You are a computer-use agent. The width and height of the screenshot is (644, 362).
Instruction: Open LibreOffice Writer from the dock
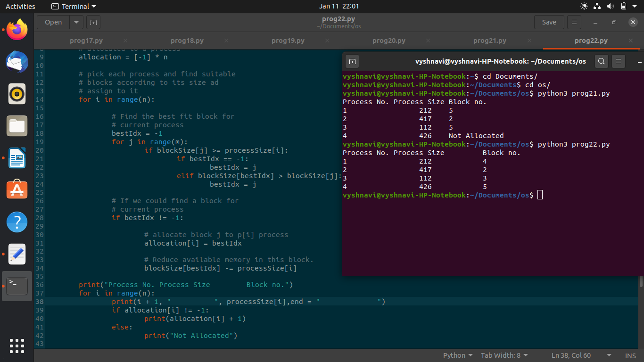tap(17, 158)
